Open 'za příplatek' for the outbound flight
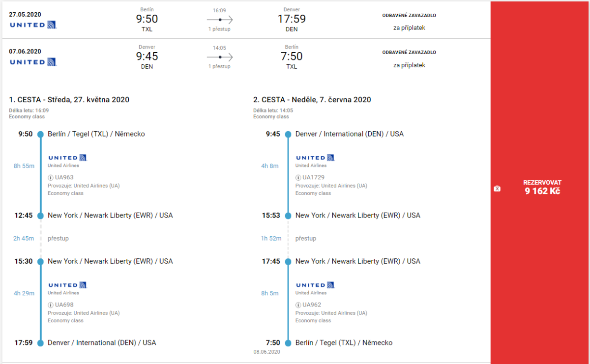Viewport: 590px width, 364px height. pyautogui.click(x=409, y=28)
